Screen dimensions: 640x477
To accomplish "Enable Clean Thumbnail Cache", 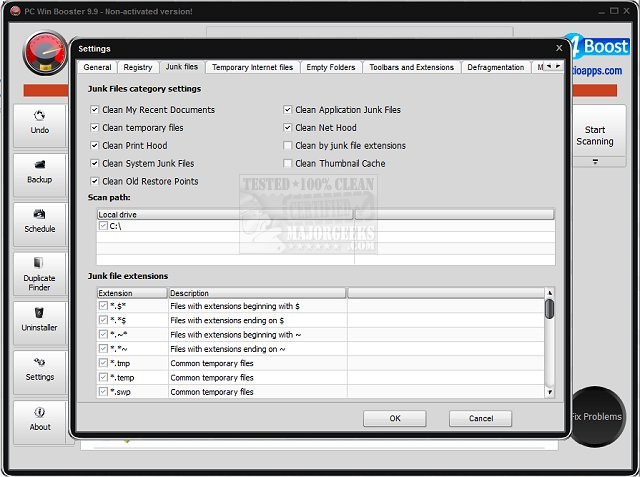I will [287, 163].
